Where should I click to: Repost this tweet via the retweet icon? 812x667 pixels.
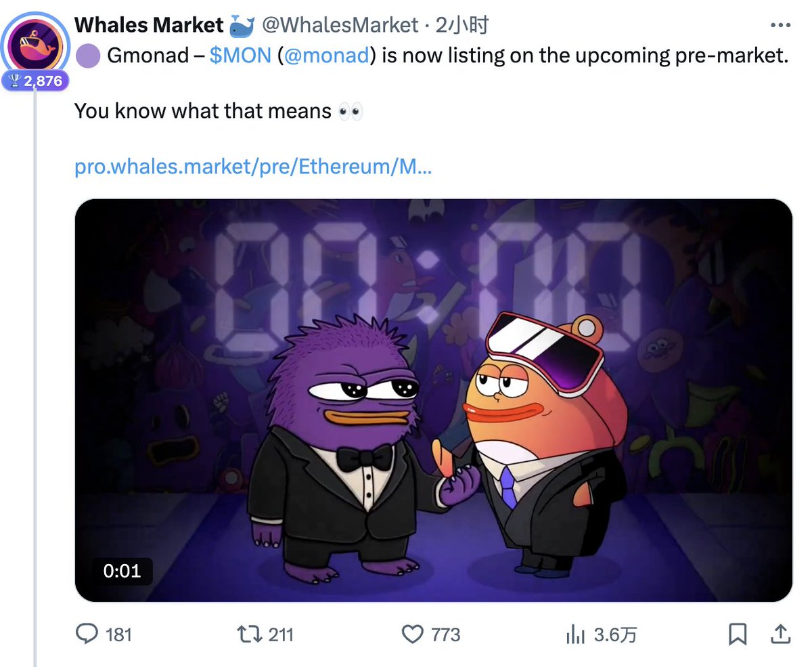(248, 634)
